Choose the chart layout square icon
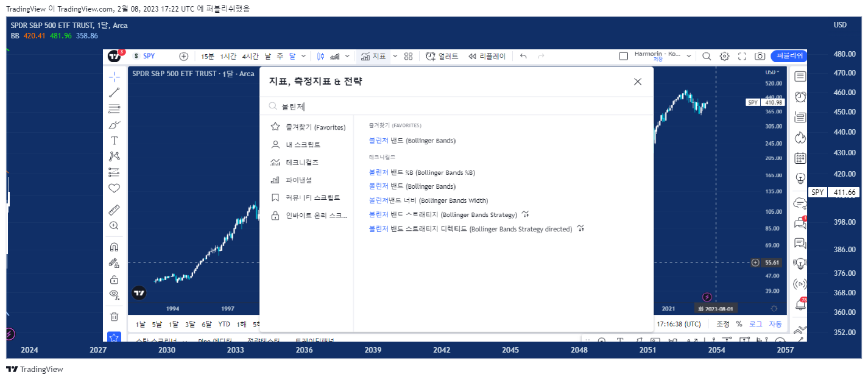 (623, 56)
